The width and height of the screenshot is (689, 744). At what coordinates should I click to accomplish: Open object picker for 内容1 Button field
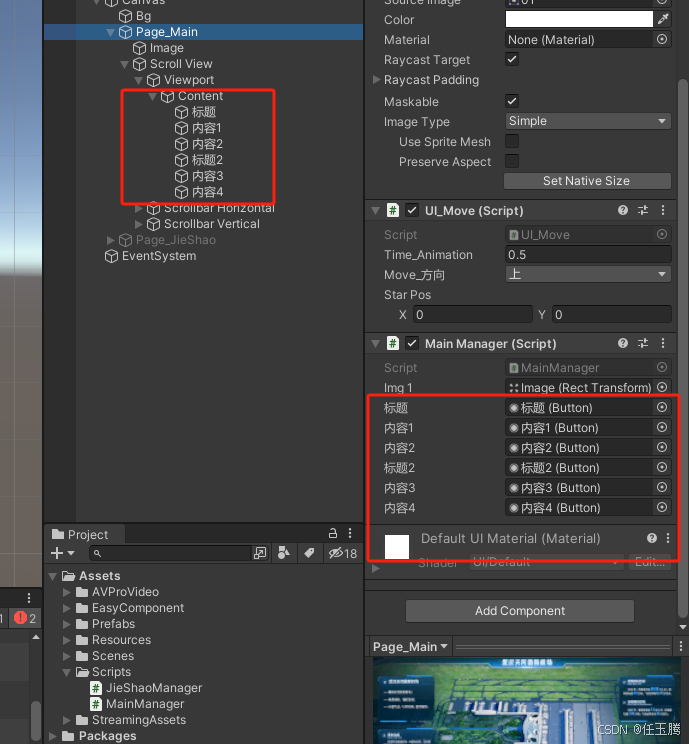tap(662, 427)
